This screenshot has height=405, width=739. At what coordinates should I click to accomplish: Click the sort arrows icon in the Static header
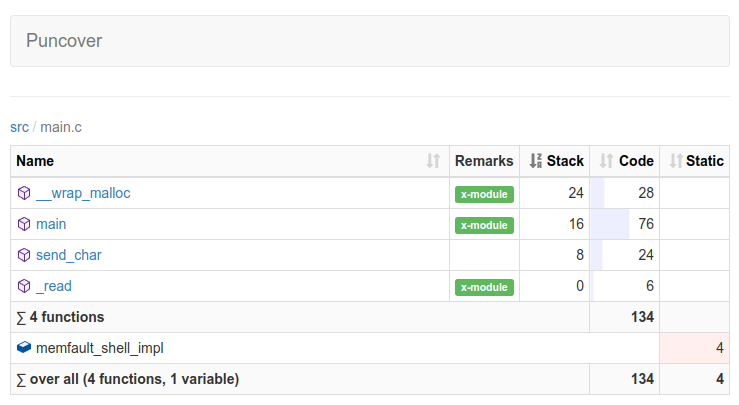click(676, 161)
